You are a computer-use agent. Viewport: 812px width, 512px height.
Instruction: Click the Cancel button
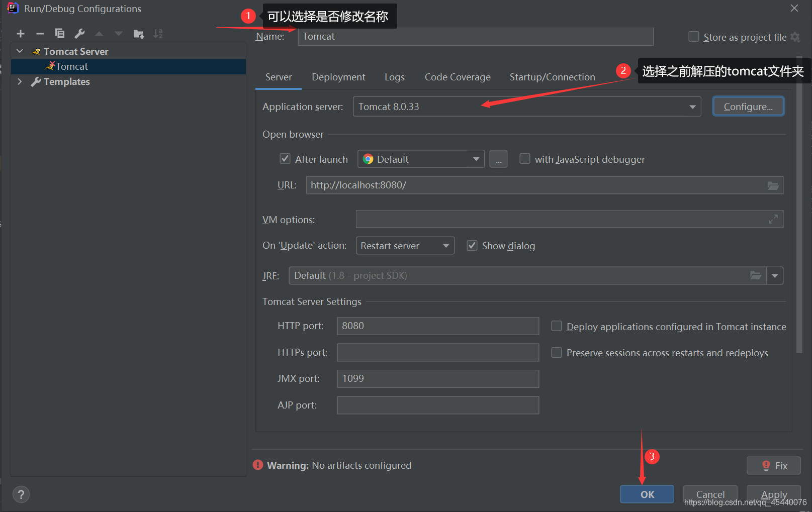pos(710,494)
